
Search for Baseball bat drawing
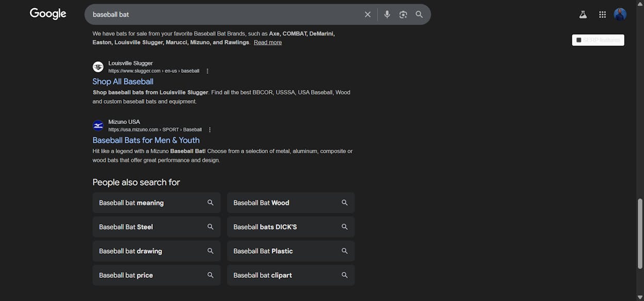(x=156, y=251)
